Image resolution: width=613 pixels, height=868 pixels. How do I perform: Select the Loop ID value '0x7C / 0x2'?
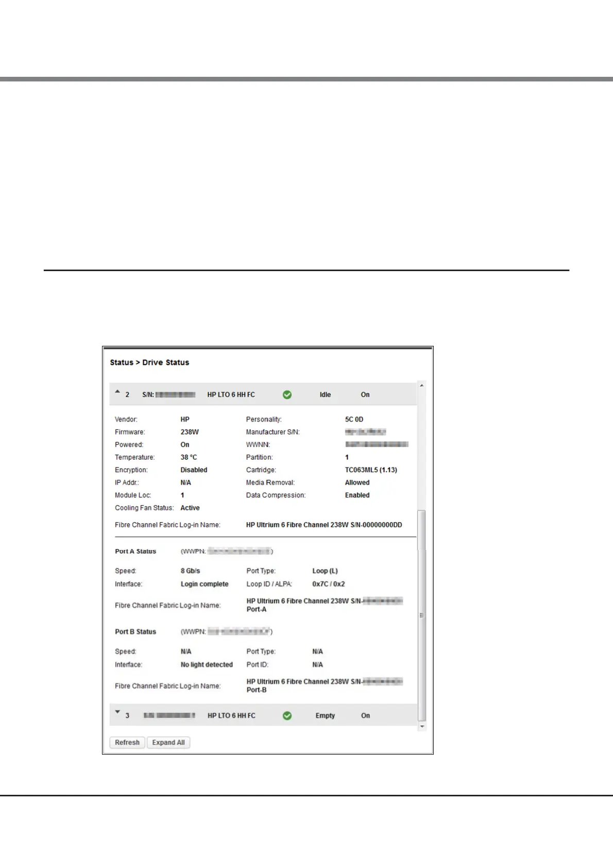[329, 584]
